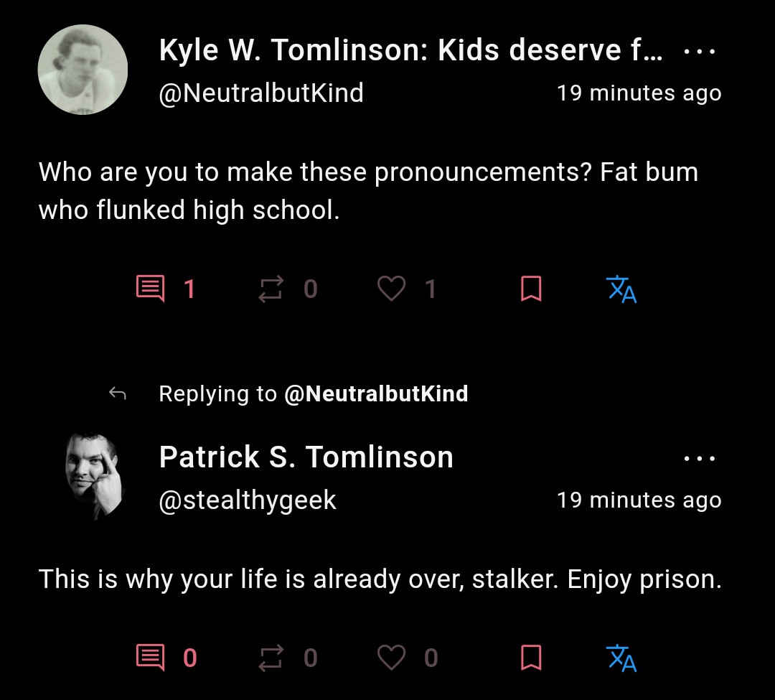Click repost icon on Kyle's post

tap(271, 289)
